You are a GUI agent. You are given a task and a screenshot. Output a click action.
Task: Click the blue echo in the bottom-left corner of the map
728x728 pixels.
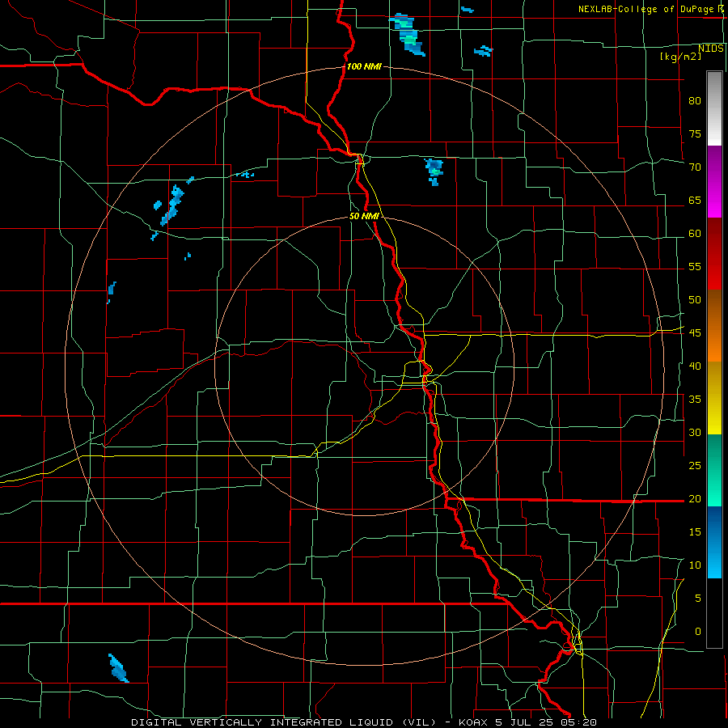118,668
